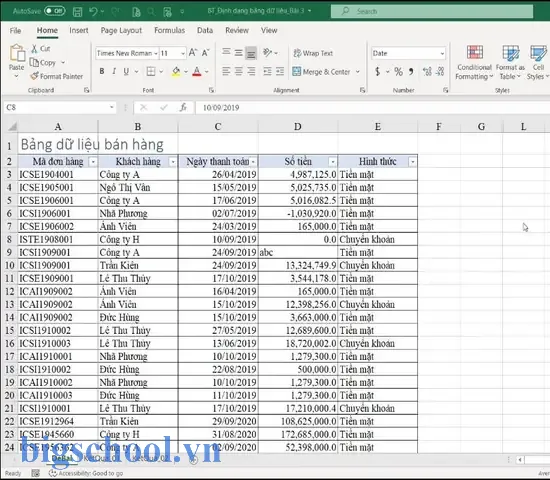Click the Middle Align icon

(239, 53)
